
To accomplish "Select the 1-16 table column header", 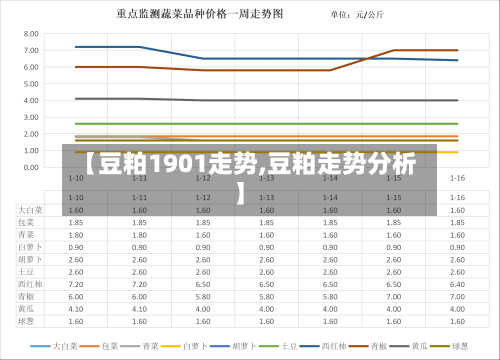I will 457,198.
